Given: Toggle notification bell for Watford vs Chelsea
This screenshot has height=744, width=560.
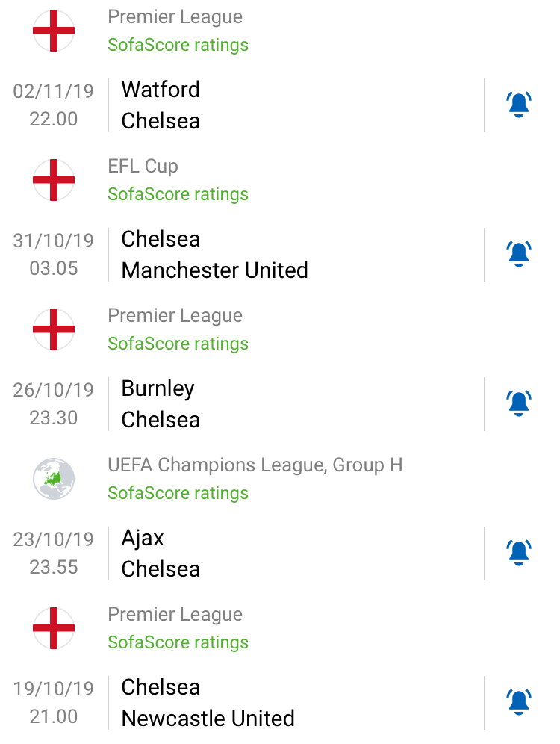Looking at the screenshot, I should click(518, 105).
